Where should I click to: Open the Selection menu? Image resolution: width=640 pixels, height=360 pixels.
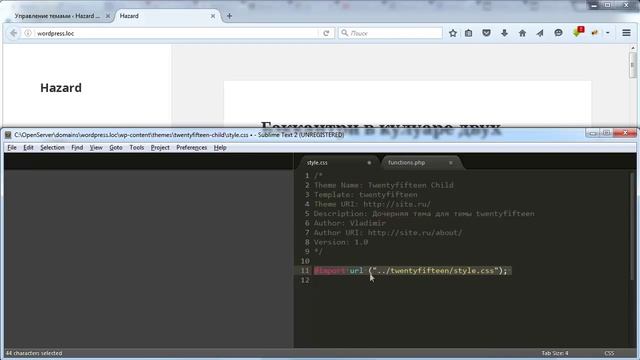click(x=52, y=148)
